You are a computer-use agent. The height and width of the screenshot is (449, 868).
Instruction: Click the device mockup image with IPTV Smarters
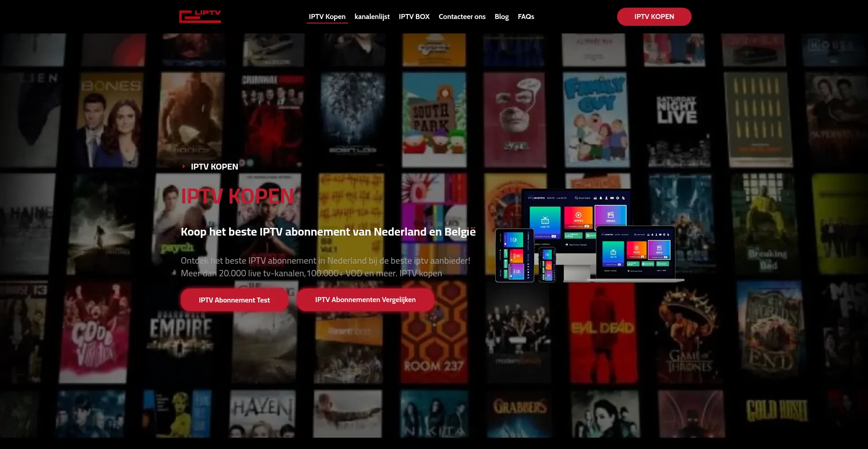[x=590, y=236]
